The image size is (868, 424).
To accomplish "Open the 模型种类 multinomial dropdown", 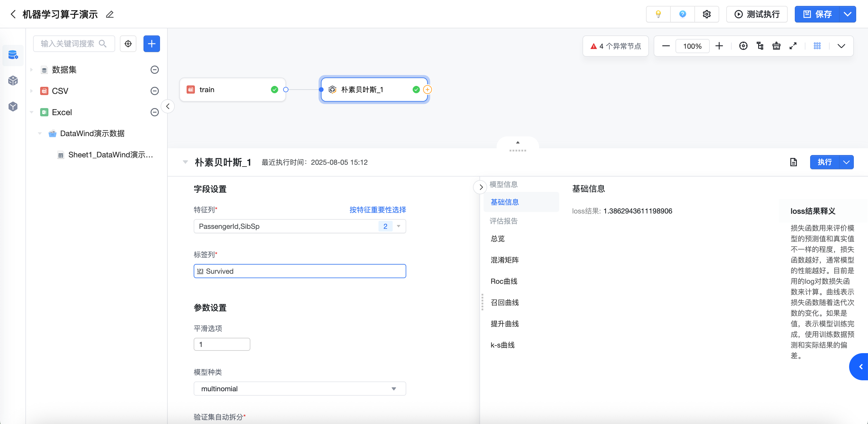I will 300,389.
